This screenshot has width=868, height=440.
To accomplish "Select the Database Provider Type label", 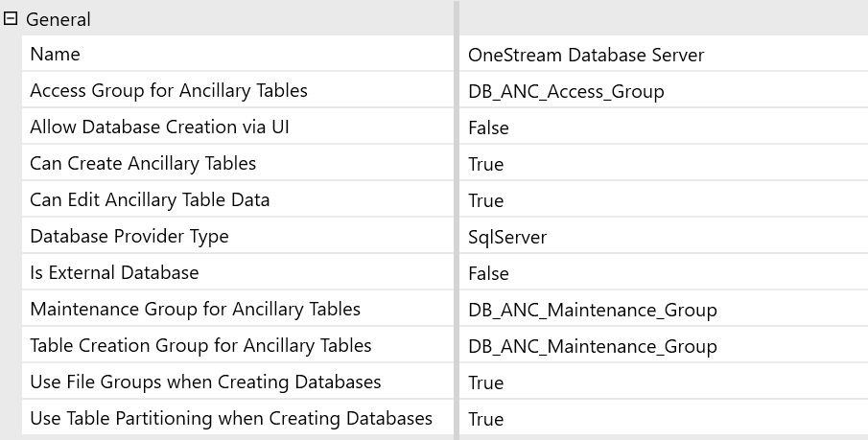I will 129,237.
